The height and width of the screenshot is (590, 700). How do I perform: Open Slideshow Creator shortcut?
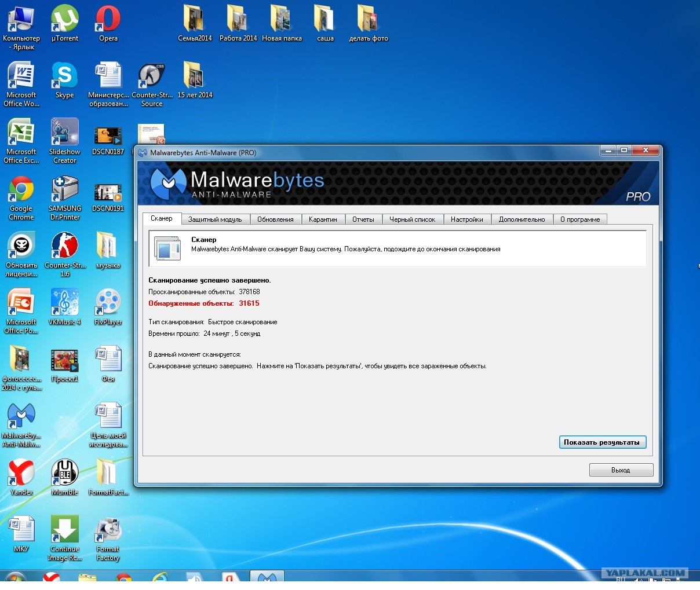[x=64, y=141]
